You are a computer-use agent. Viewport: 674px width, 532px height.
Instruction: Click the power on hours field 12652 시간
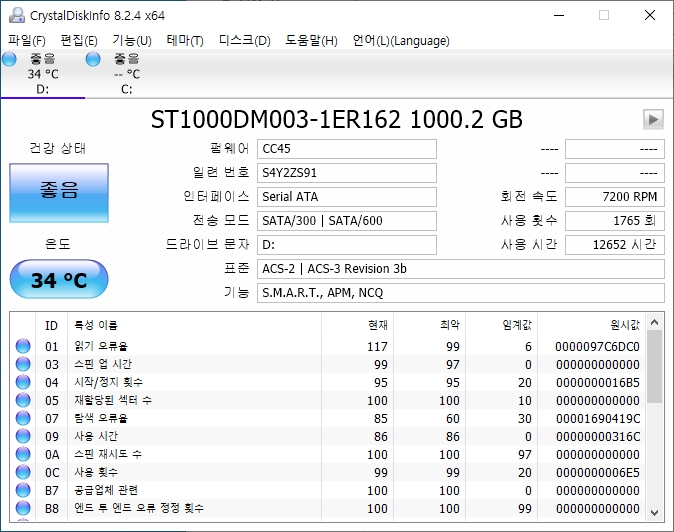[x=615, y=245]
